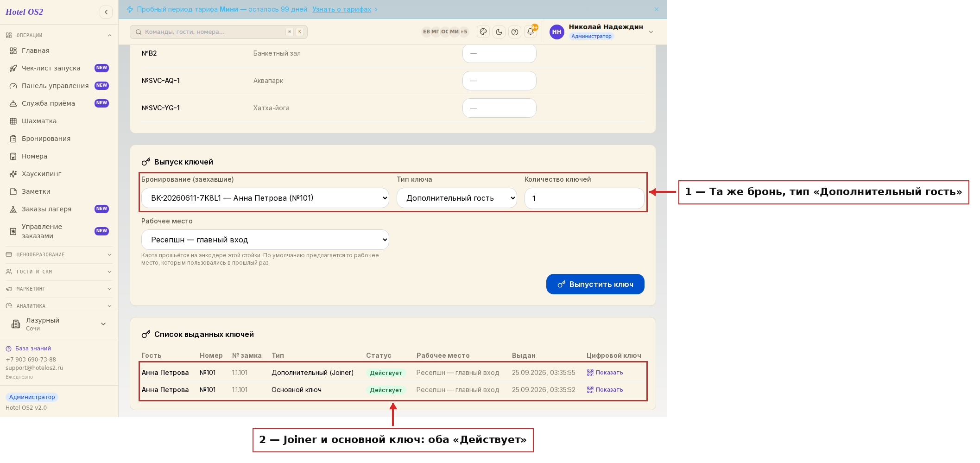Open the Тип ключа dropdown
The image size is (980, 463).
click(456, 198)
